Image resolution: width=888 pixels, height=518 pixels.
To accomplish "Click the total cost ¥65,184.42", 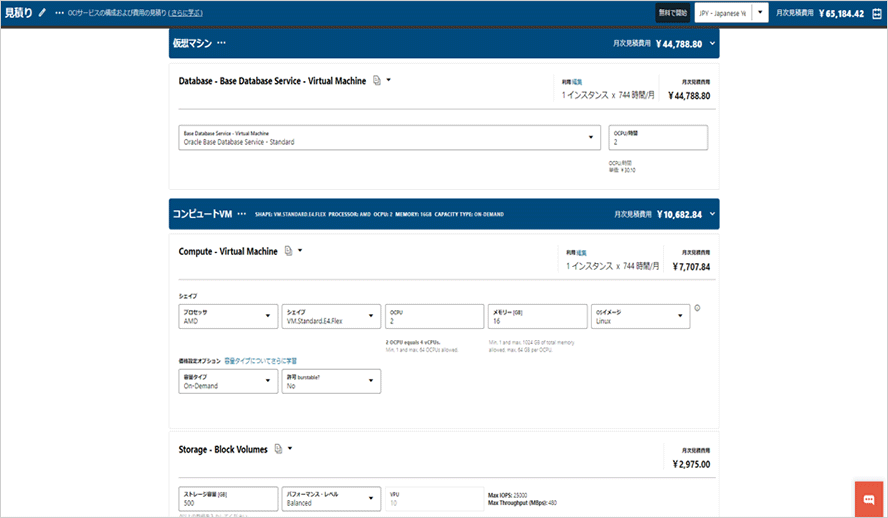I will click(842, 14).
